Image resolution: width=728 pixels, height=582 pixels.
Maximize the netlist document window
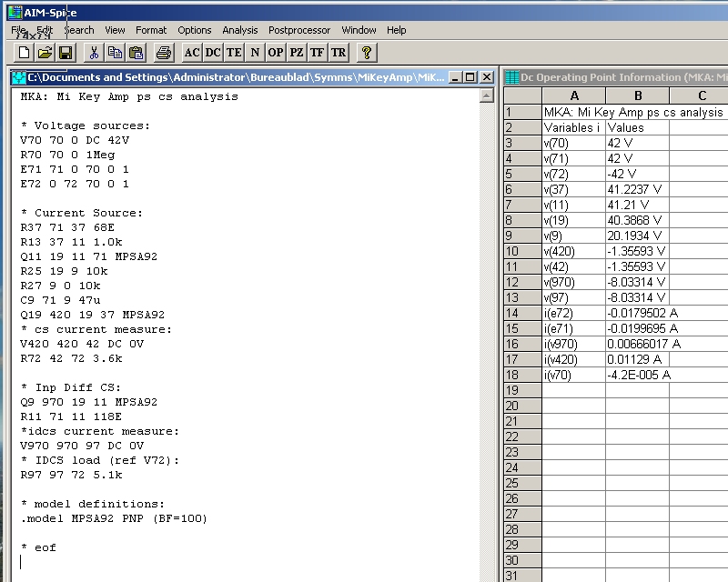click(x=470, y=77)
